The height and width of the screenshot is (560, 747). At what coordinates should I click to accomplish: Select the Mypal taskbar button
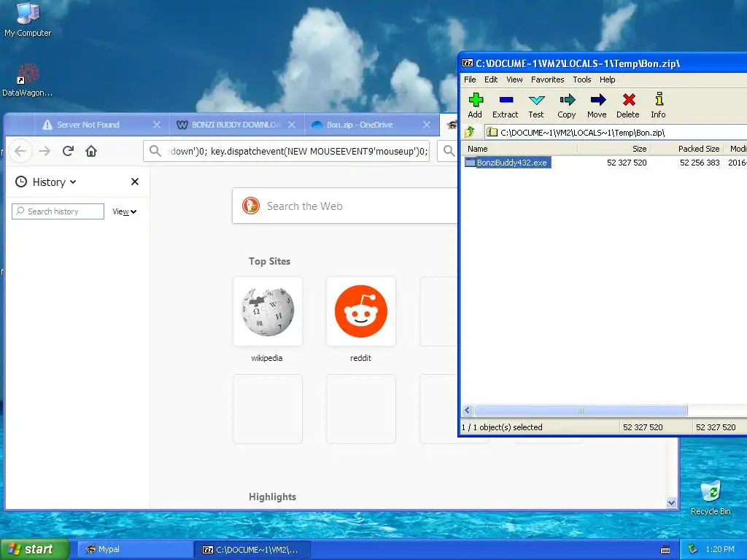click(135, 550)
